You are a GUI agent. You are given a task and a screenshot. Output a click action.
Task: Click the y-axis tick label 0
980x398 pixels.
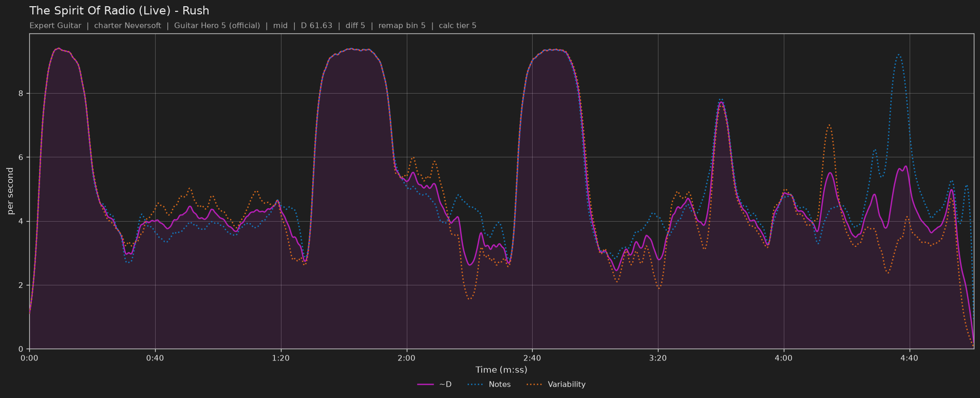pos(22,349)
